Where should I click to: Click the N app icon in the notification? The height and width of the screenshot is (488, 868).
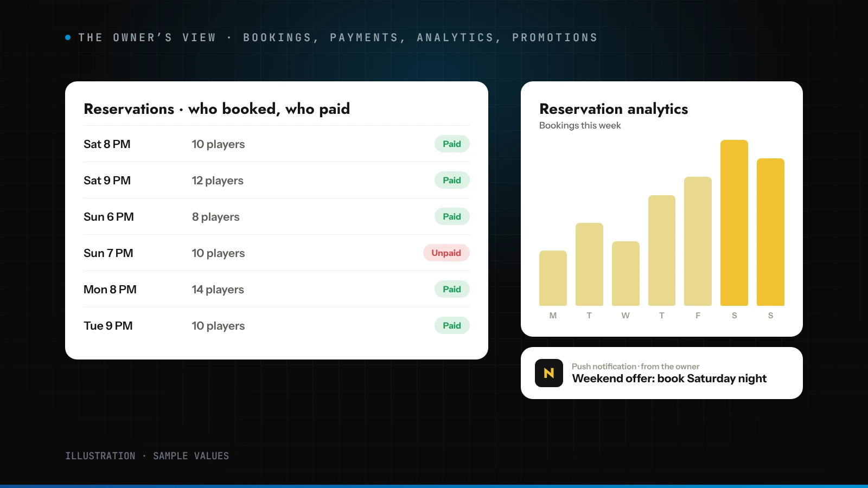tap(549, 373)
